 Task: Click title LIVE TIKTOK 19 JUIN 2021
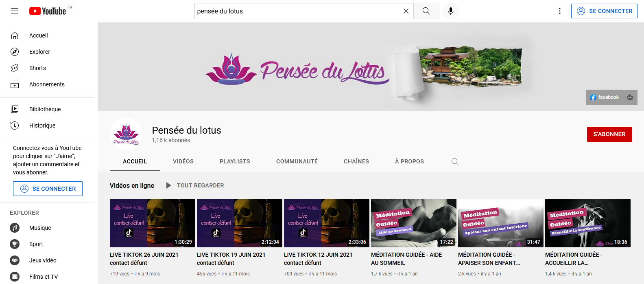click(231, 259)
